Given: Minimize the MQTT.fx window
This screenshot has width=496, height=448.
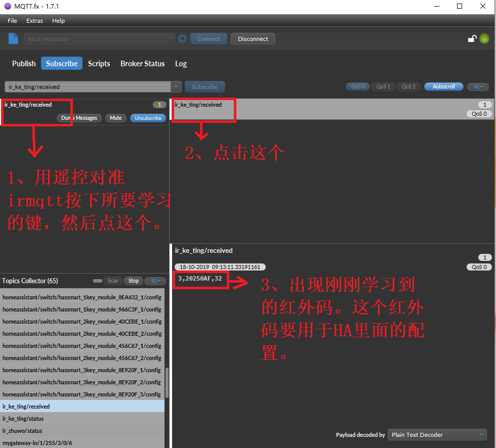Looking at the screenshot, I should coord(437,6).
